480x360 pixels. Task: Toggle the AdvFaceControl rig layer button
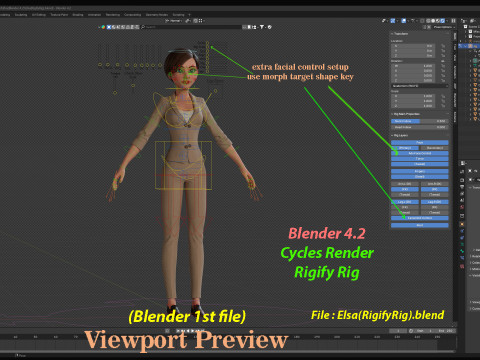[419, 153]
